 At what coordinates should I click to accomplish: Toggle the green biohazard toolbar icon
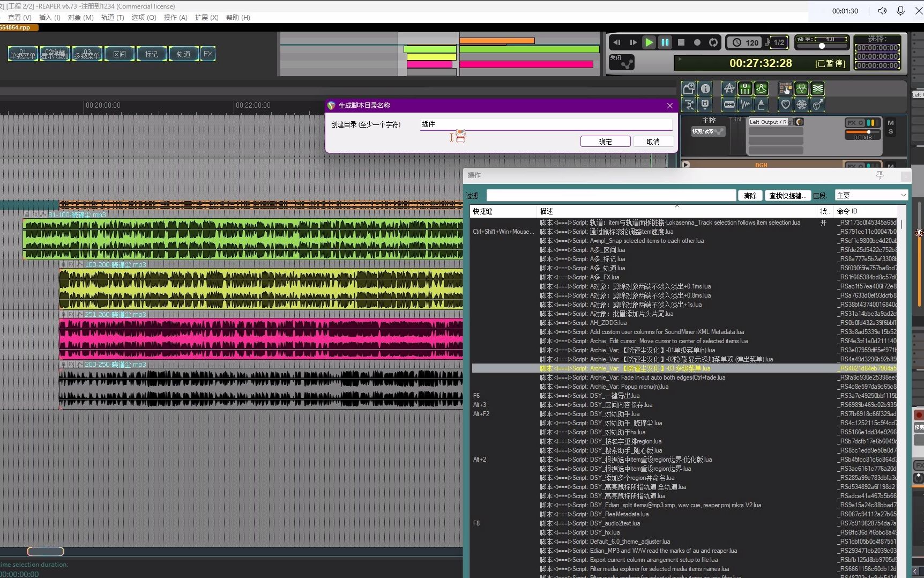pyautogui.click(x=802, y=88)
